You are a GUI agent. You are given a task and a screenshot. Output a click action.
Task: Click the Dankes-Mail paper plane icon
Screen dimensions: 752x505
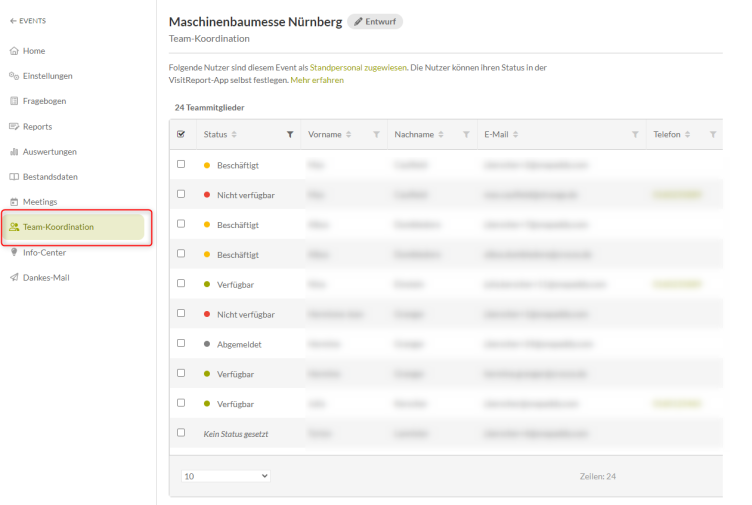coord(14,277)
